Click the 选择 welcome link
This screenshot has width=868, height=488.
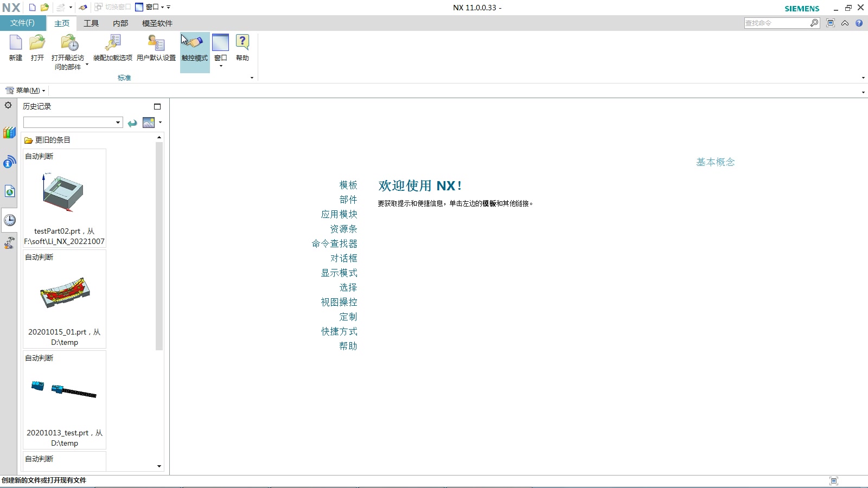pyautogui.click(x=348, y=288)
